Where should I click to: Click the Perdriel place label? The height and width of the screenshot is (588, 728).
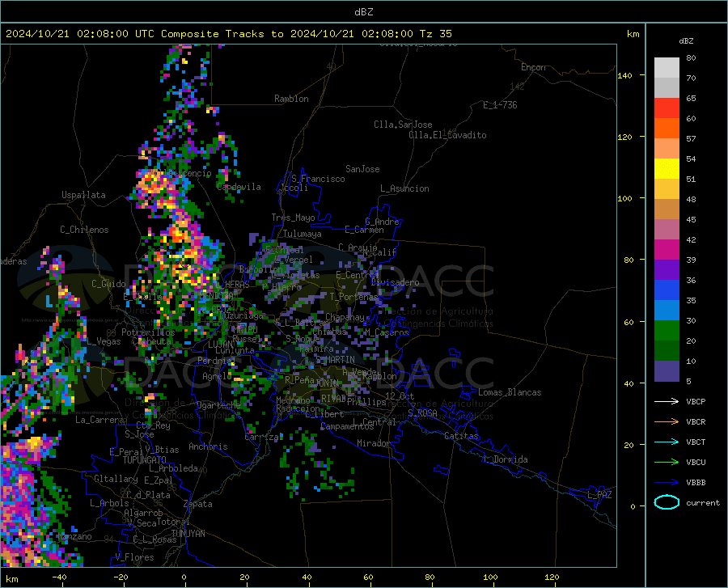(216, 361)
